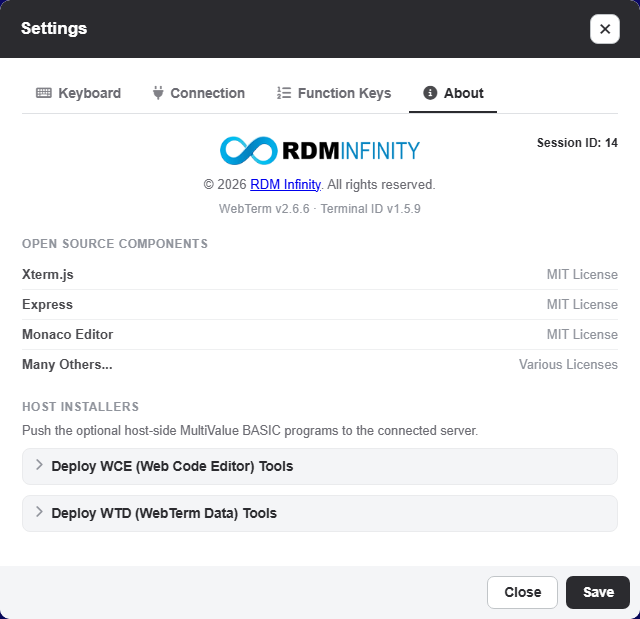640x619 pixels.
Task: Click the Session ID: 14 text
Action: coord(577,143)
